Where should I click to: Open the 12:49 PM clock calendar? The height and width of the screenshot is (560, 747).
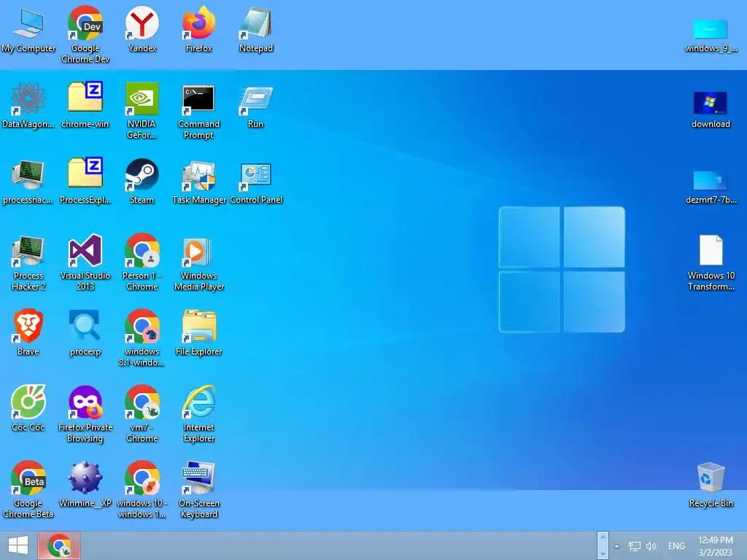coord(715,546)
